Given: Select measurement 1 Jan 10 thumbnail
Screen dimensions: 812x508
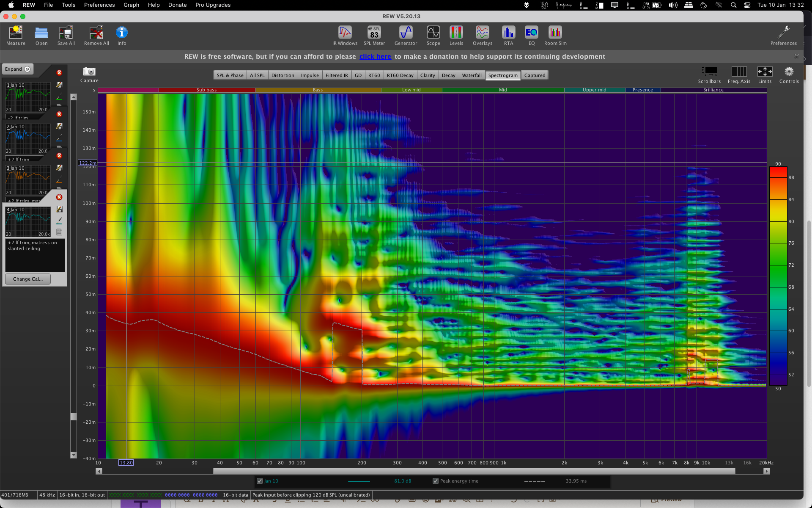Looking at the screenshot, I should pos(27,97).
